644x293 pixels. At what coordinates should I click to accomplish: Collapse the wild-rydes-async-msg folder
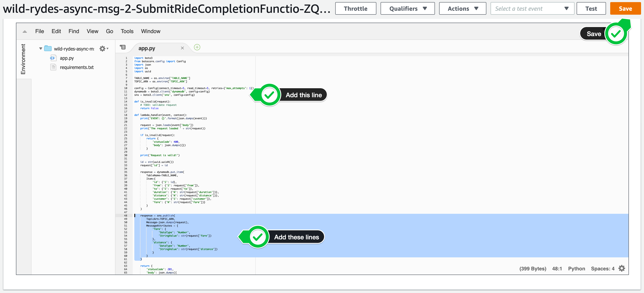pyautogui.click(x=41, y=48)
